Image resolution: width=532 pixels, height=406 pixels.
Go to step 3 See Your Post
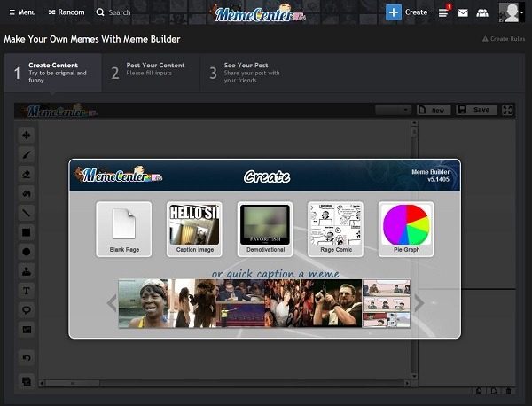click(248, 73)
